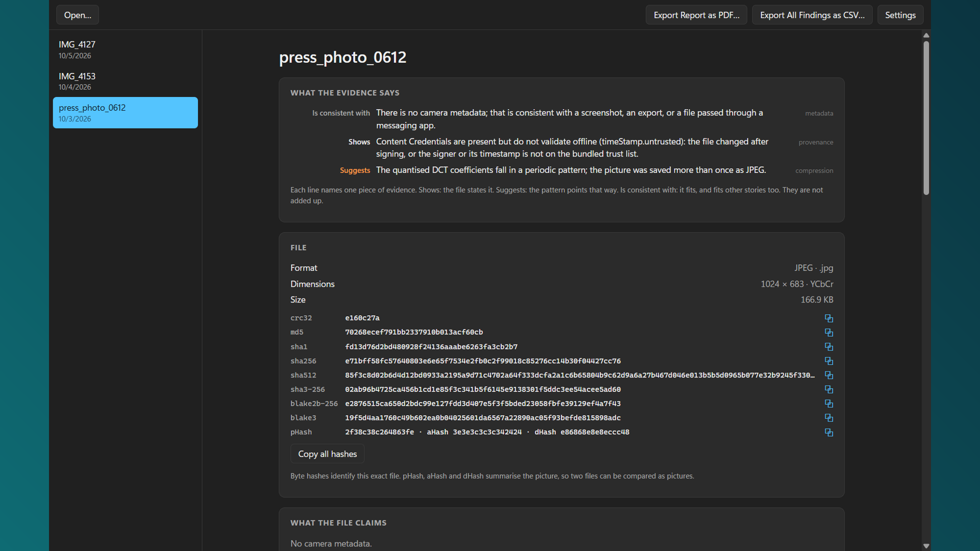Export All Findings as CSV
The width and height of the screenshot is (980, 551).
point(812,15)
